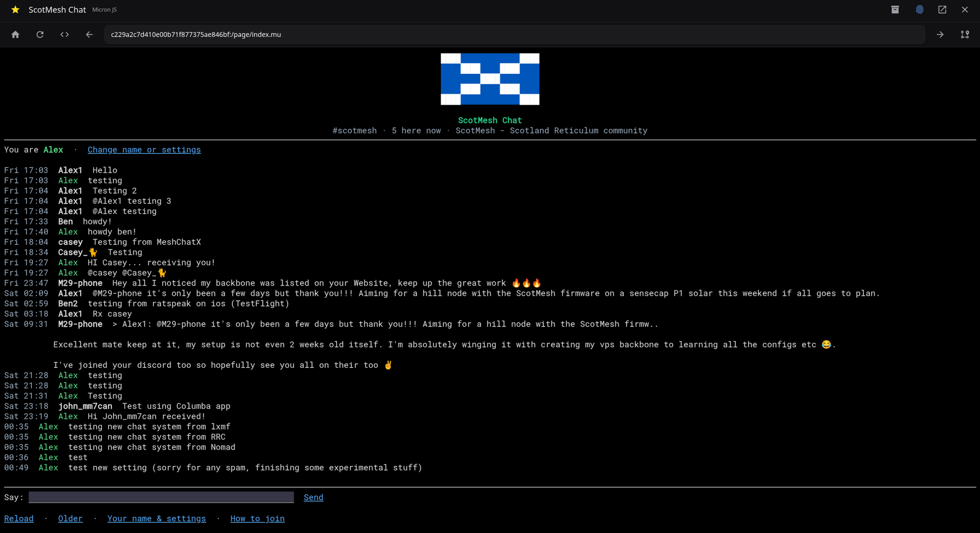Click the fingerprint identity icon
This screenshot has height=533, width=980.
(x=919, y=10)
